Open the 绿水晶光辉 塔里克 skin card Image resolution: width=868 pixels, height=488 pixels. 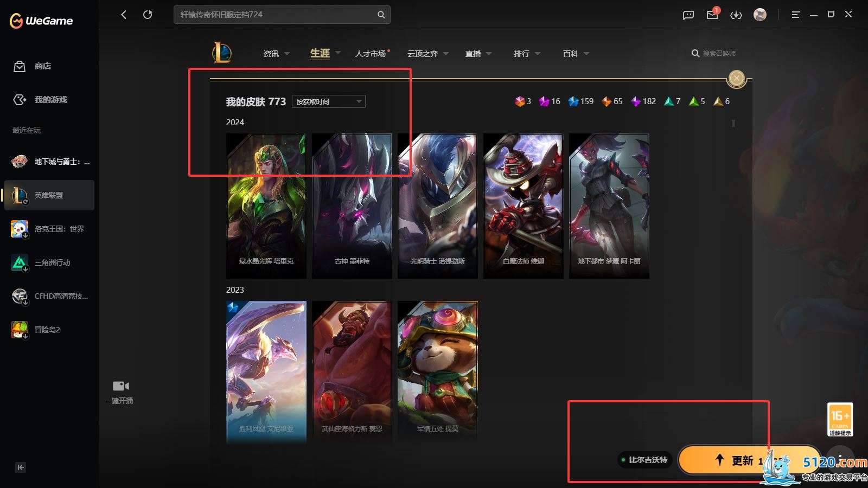pyautogui.click(x=266, y=206)
